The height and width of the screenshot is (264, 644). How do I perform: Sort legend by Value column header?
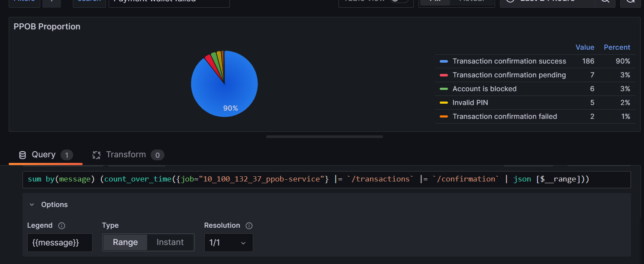click(x=585, y=48)
